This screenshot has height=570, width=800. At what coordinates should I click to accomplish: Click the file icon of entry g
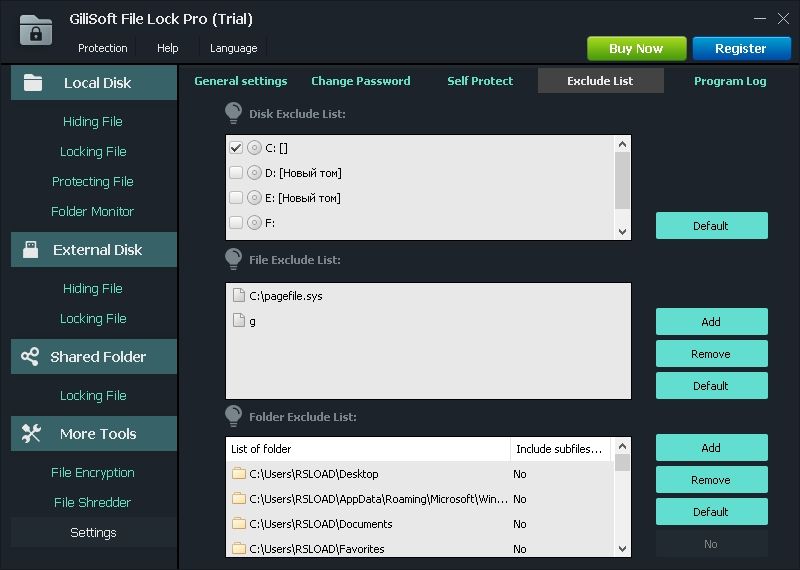tap(238, 320)
